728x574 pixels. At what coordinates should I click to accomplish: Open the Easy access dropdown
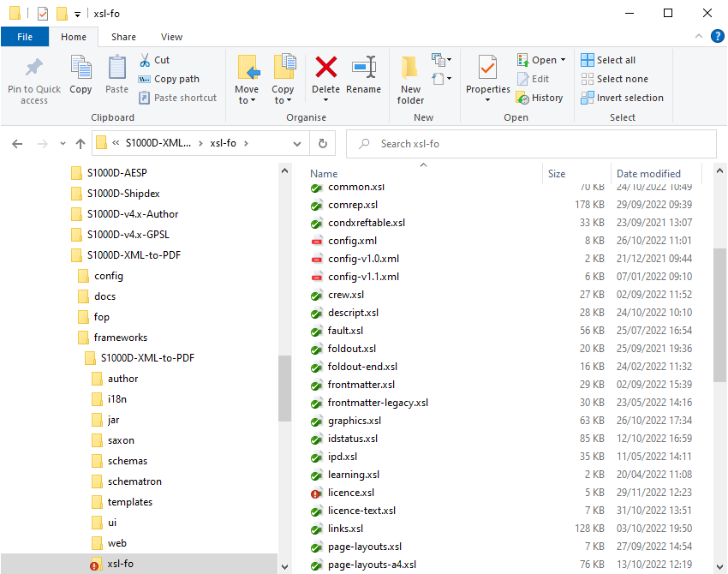point(441,79)
